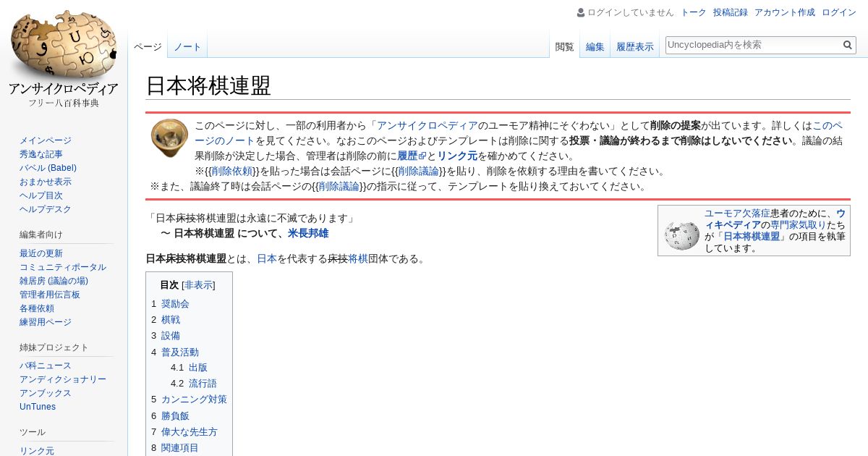The width and height of the screenshot is (868, 456).
Task: Jump to contents section 奨励会
Action: [x=175, y=304]
